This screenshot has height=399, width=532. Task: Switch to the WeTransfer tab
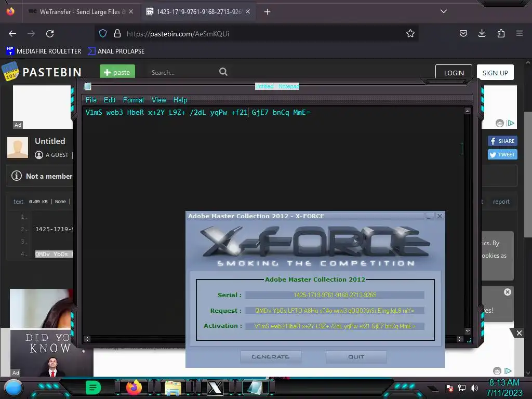(81, 11)
